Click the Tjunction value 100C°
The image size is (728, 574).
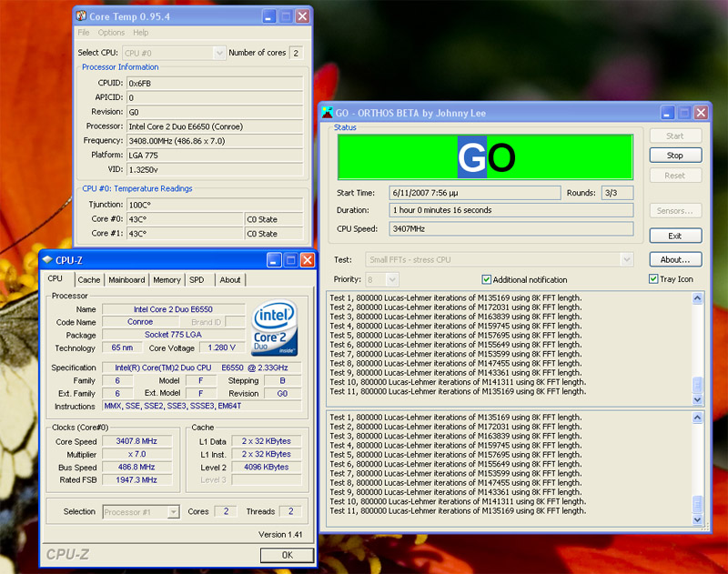[215, 205]
